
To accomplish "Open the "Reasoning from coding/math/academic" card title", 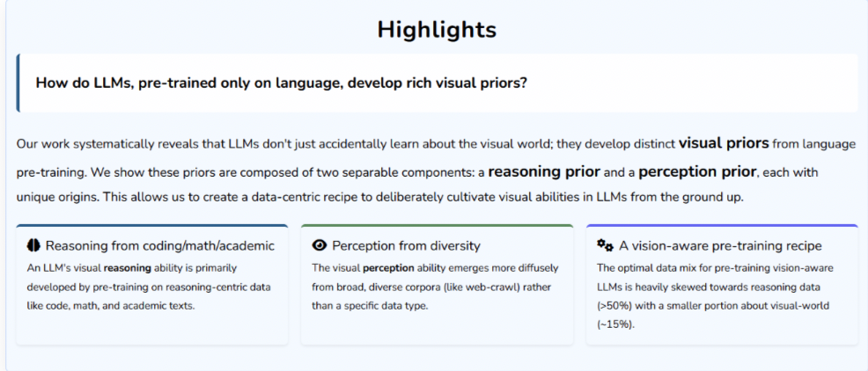I will point(159,246).
